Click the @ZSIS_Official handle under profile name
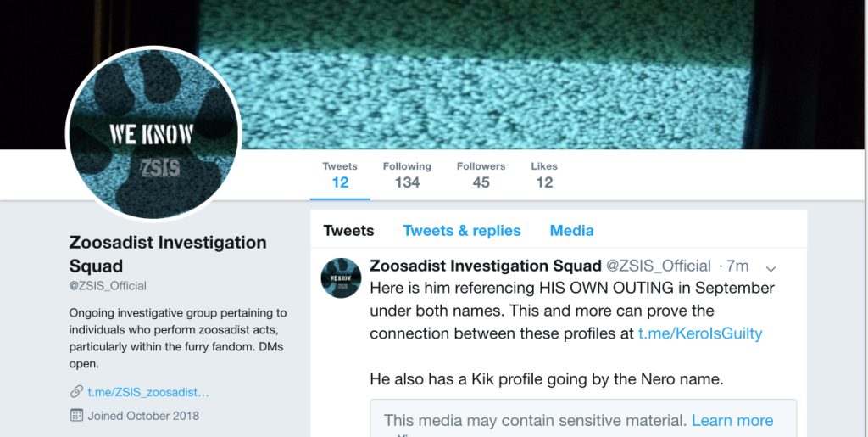 coord(108,286)
